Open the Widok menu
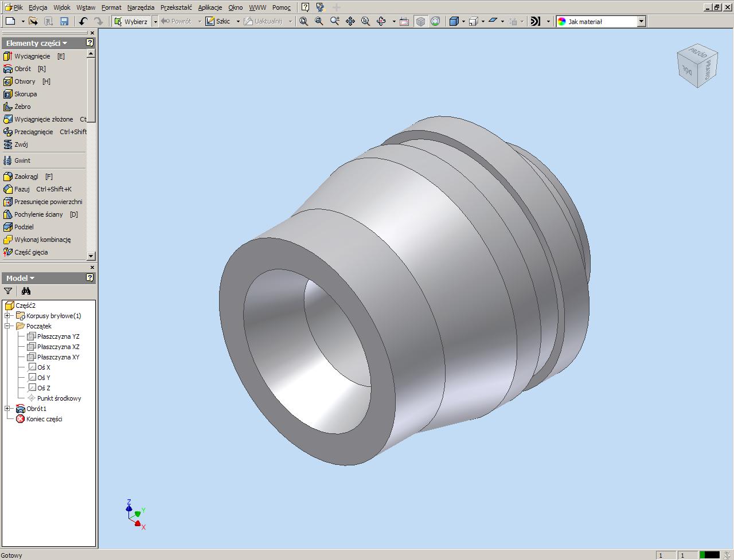The height and width of the screenshot is (560, 734). (x=62, y=7)
